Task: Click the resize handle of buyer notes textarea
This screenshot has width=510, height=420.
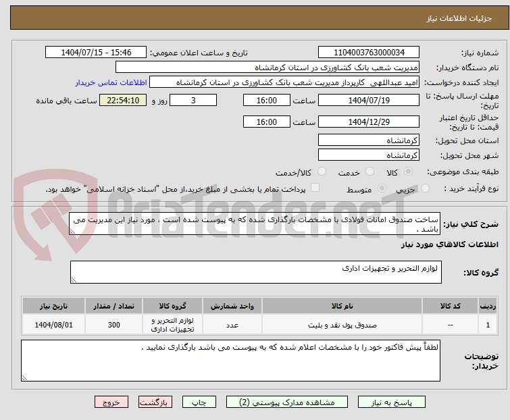Action: click(25, 378)
